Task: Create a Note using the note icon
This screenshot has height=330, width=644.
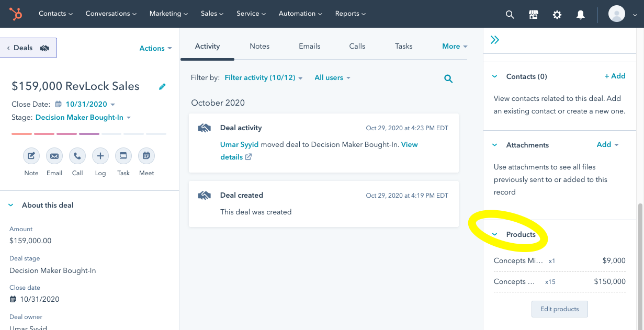Action: pos(31,156)
